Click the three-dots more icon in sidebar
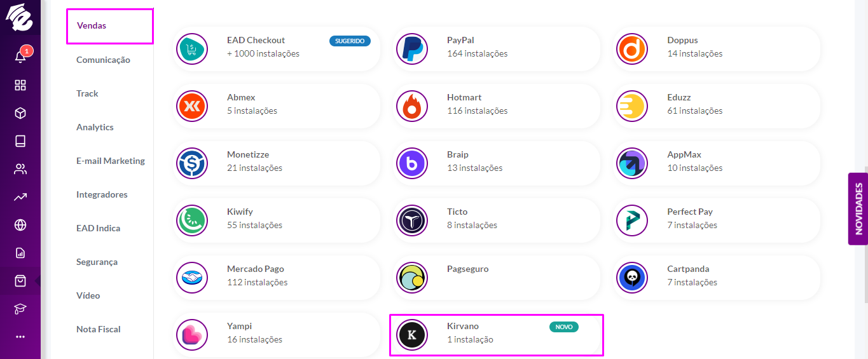Image resolution: width=868 pixels, height=359 pixels. point(20,337)
